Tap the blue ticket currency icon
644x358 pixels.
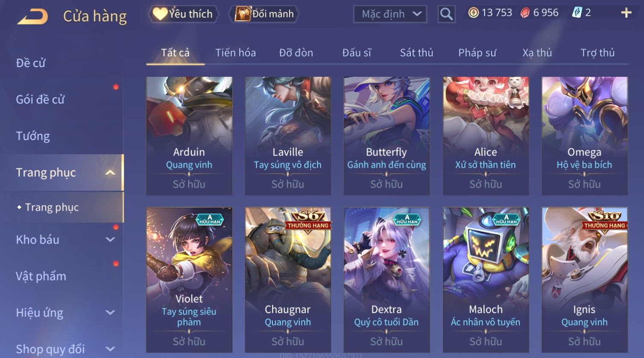click(577, 13)
